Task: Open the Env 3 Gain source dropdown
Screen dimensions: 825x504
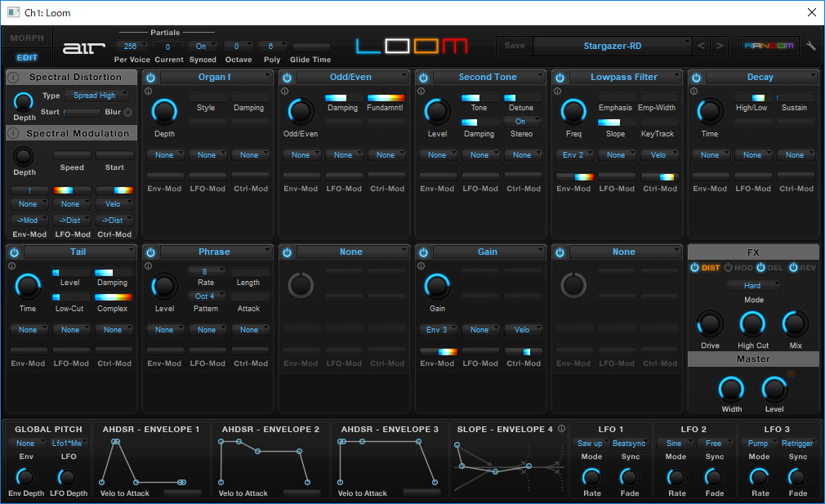Action: [439, 330]
